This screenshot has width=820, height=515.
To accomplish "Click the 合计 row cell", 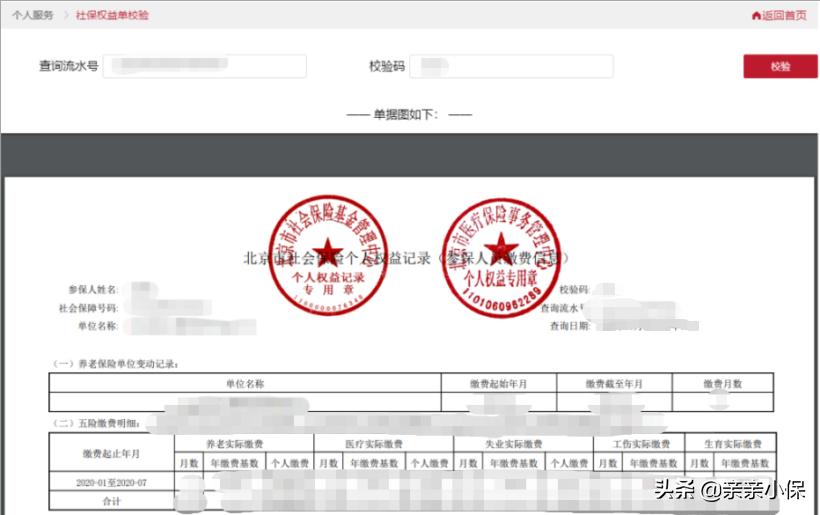I will pos(111,501).
